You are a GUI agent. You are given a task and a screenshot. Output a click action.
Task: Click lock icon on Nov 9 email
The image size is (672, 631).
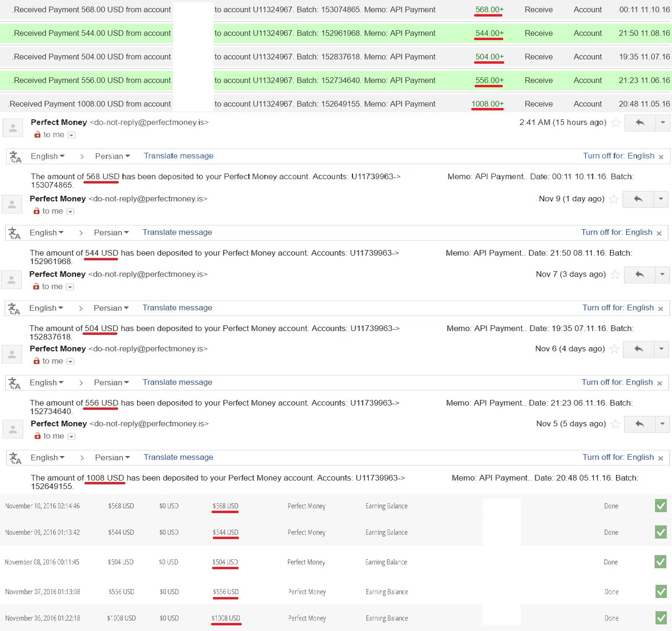point(36,211)
